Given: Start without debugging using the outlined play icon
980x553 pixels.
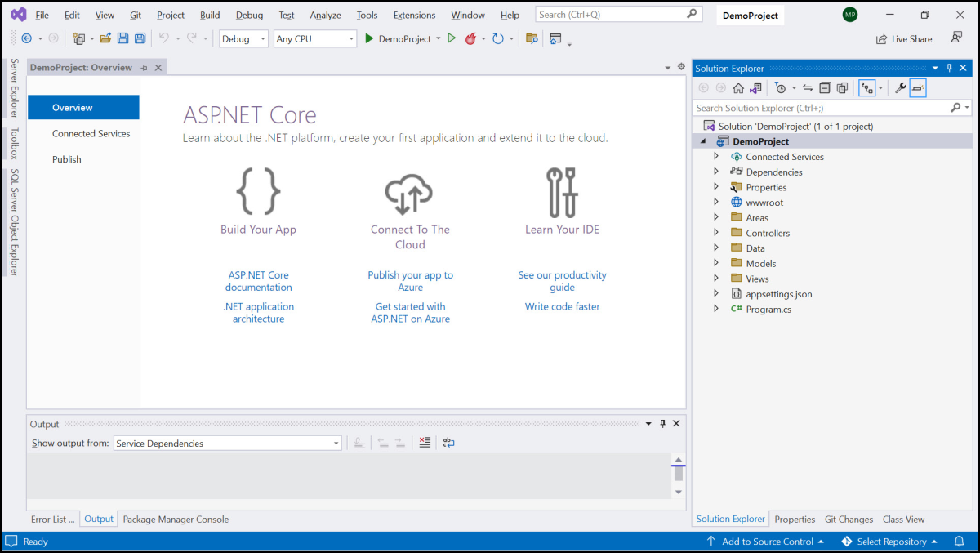Looking at the screenshot, I should (x=452, y=38).
